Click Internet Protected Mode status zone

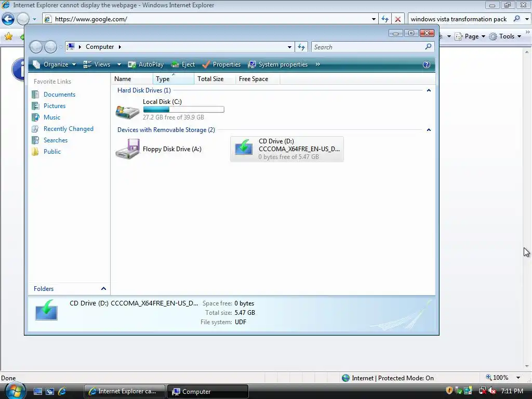pos(388,378)
